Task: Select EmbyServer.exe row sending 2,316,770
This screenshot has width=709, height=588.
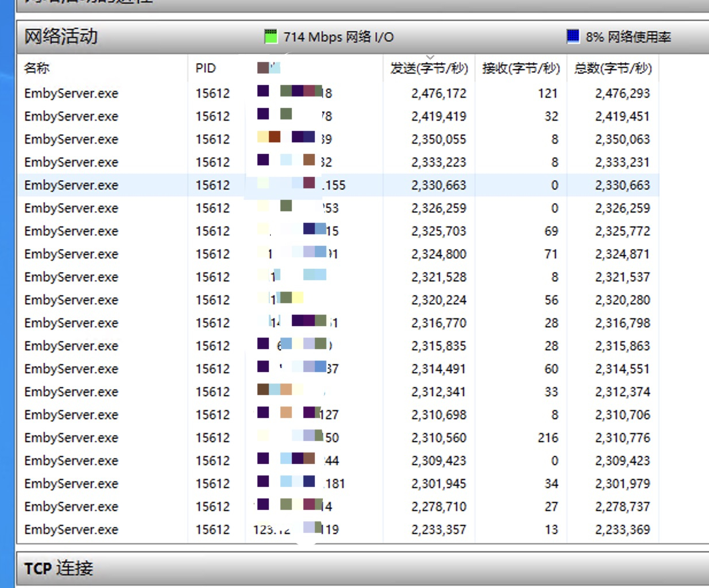Action: pos(338,323)
